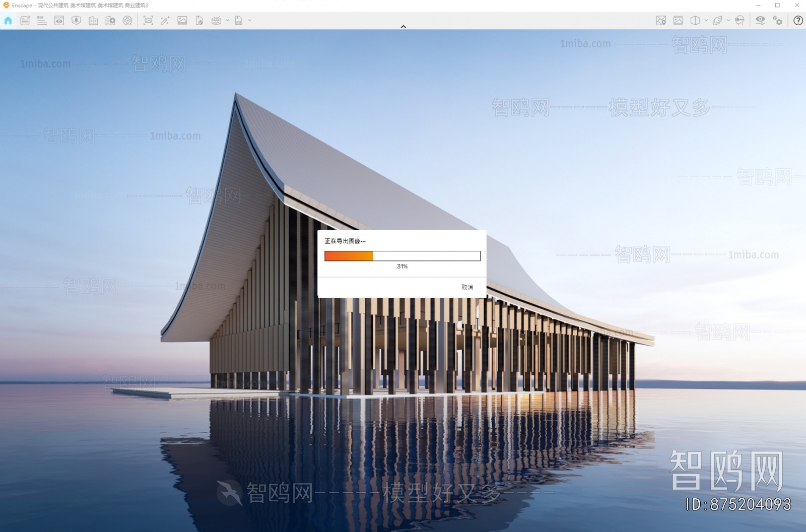Take a screenshot with the render image tool
The height and width of the screenshot is (532, 806).
(149, 21)
